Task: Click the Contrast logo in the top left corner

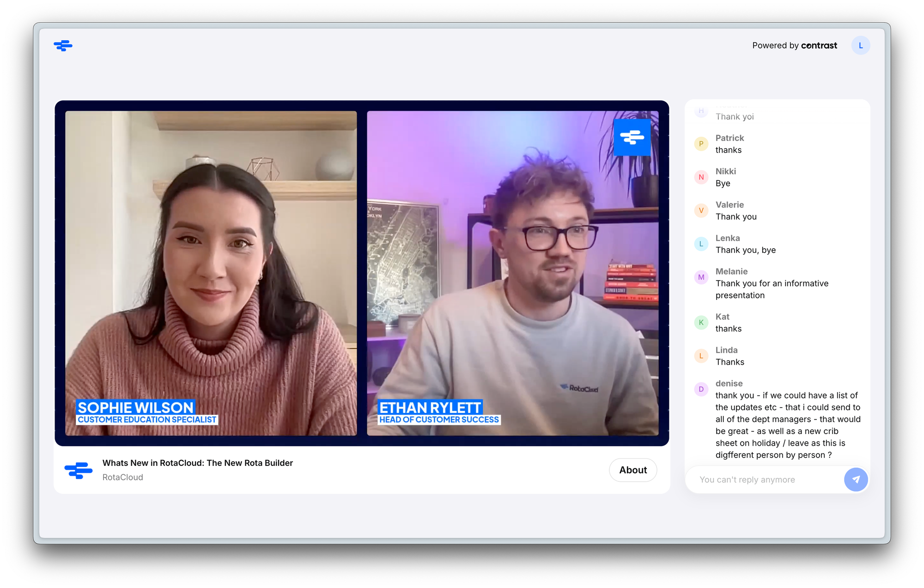Action: (63, 45)
